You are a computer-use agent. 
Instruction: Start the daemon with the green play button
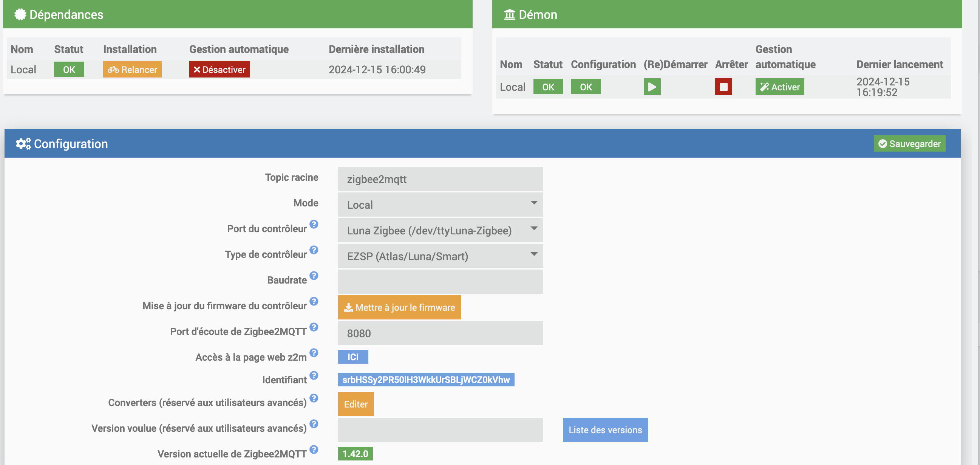[652, 87]
